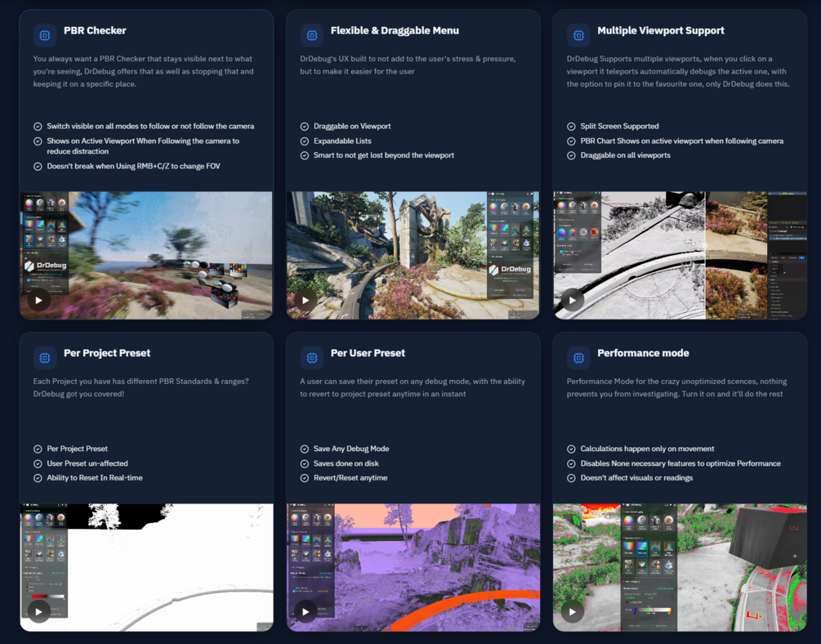Screen dimensions: 821x644
Task: Click check icon next to Calculations happen only on movement
Action: [571, 449]
